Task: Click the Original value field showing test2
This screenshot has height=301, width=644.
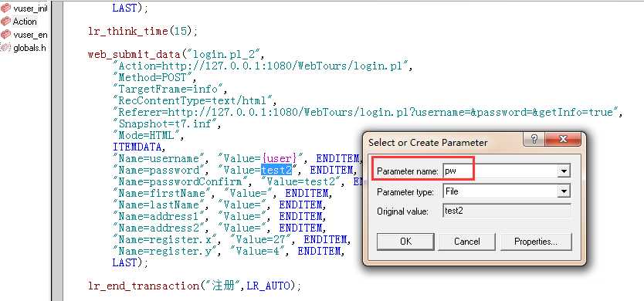Action: click(507, 211)
